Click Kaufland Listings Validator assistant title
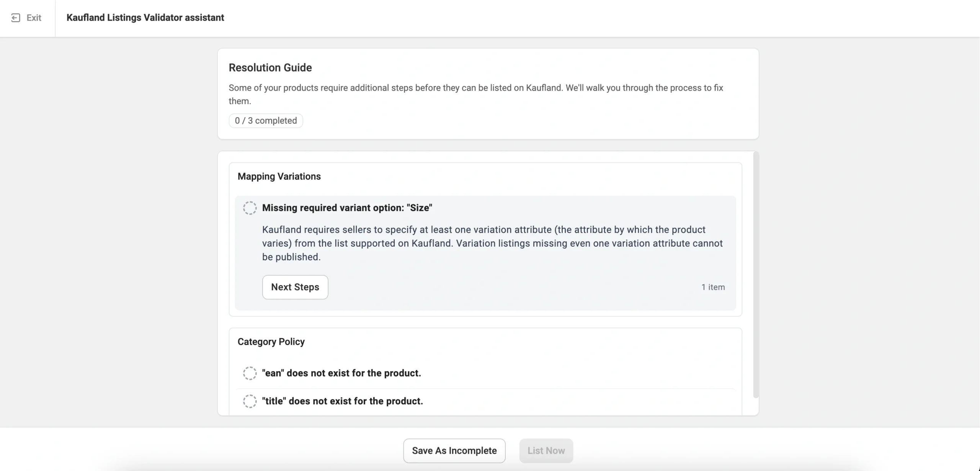Screen dimensions: 980x471 145,18
